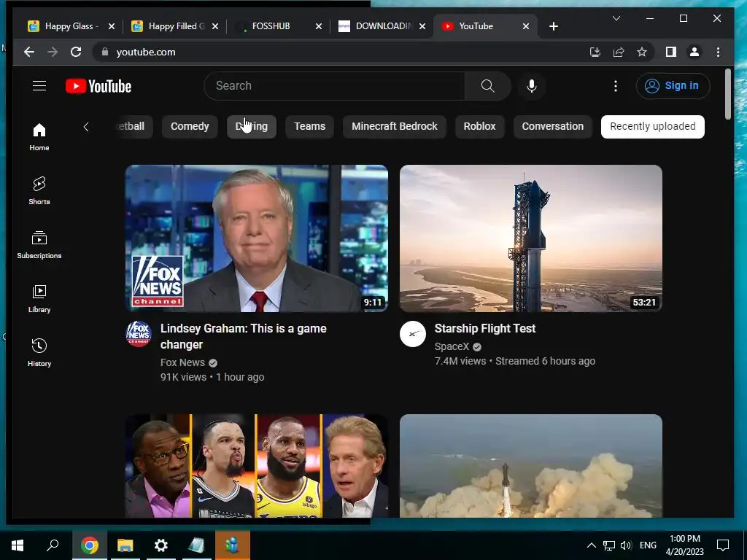Open Shorts from the sidebar
Screen dimensions: 747x560
[x=39, y=191]
